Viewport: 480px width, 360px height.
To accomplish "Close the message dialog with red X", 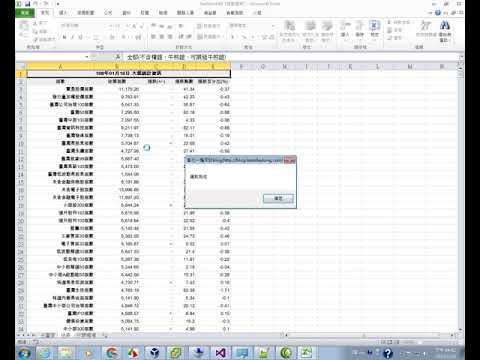I will pos(290,161).
